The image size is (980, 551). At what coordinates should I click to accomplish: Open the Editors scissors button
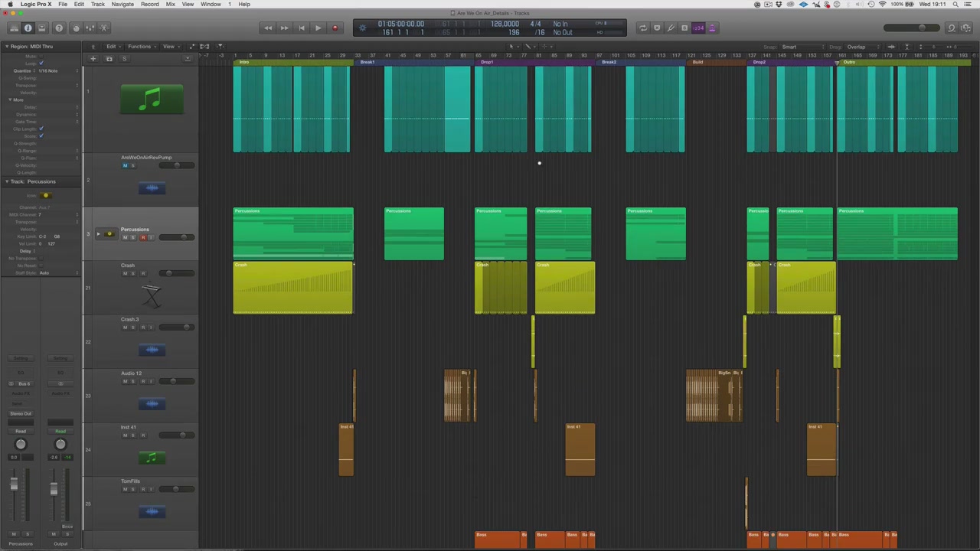pyautogui.click(x=104, y=28)
